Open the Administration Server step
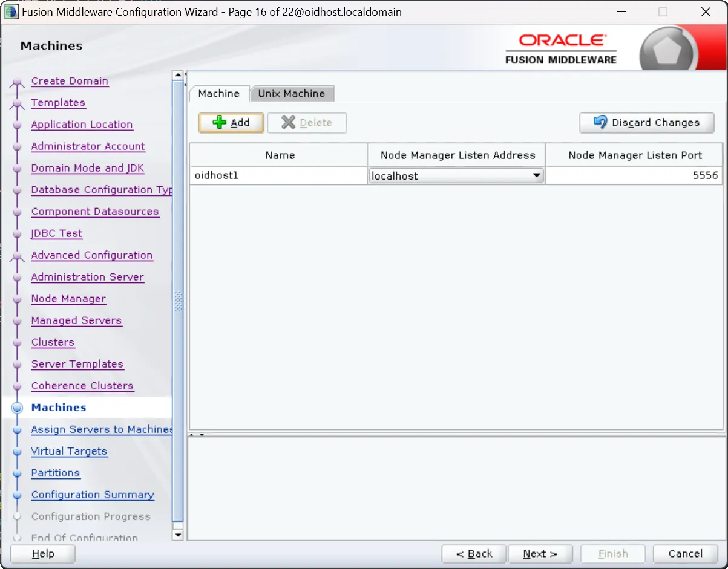Image resolution: width=728 pixels, height=569 pixels. (x=88, y=277)
